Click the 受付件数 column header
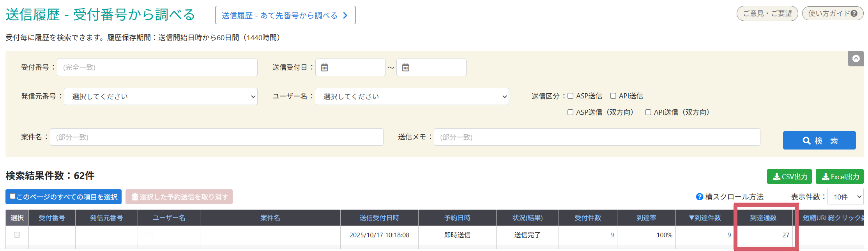The width and height of the screenshot is (868, 251). (x=588, y=218)
